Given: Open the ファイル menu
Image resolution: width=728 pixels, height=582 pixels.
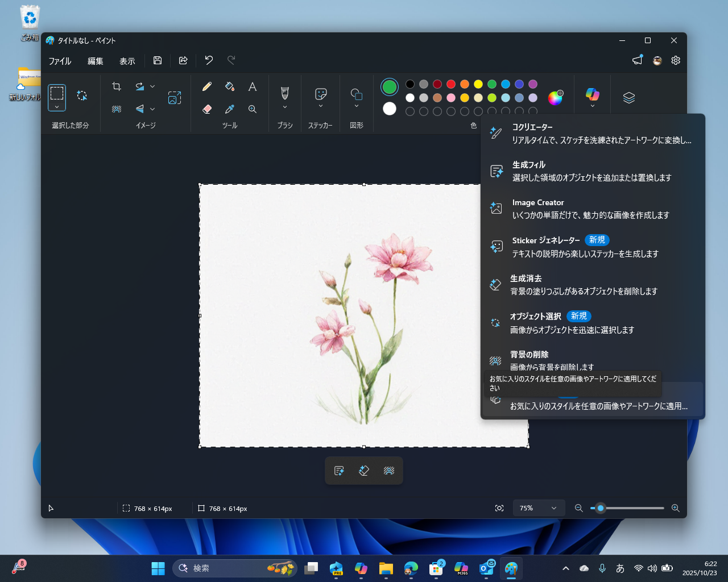Looking at the screenshot, I should [59, 61].
